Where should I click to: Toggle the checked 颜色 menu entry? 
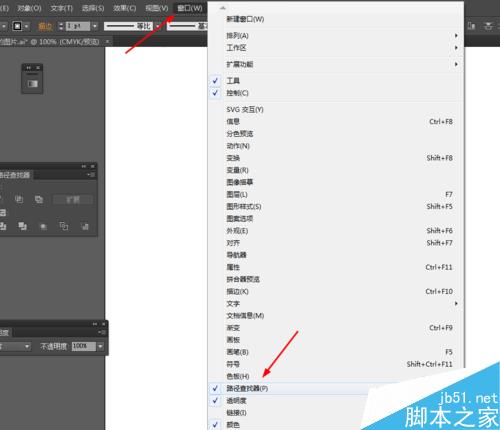[x=336, y=425]
